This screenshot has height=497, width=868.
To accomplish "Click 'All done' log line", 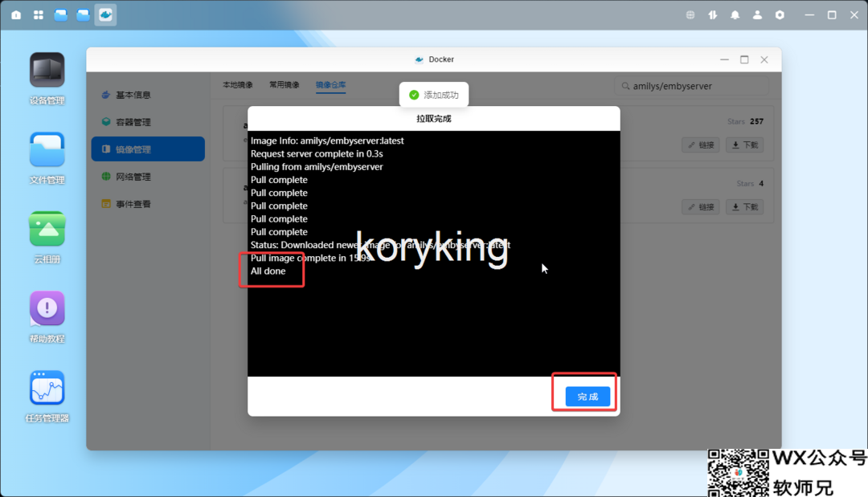I will point(268,271).
